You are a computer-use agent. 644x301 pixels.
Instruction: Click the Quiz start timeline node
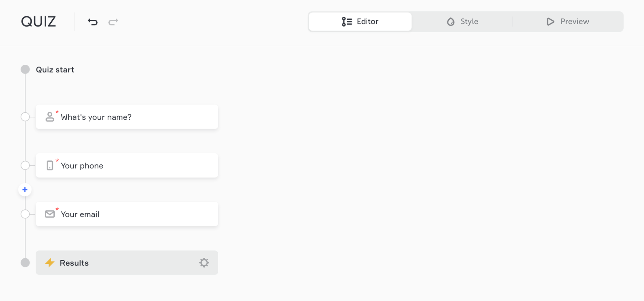25,69
